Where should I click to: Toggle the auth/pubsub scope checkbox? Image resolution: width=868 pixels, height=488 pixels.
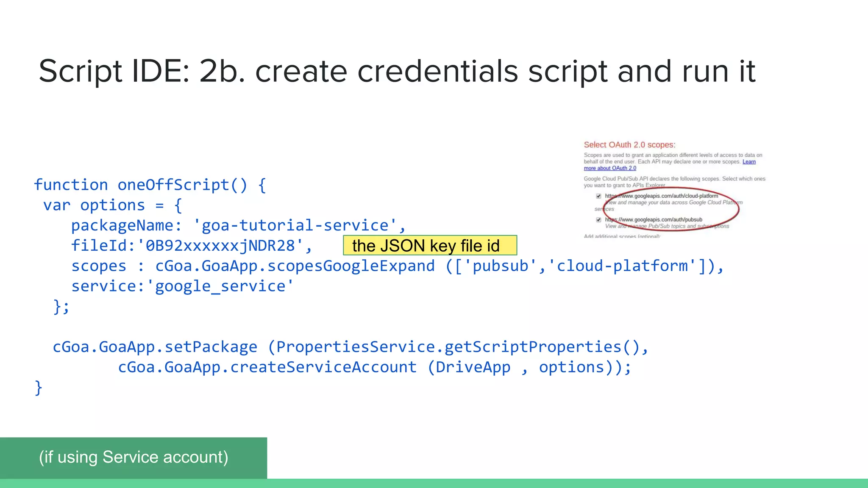(x=598, y=220)
